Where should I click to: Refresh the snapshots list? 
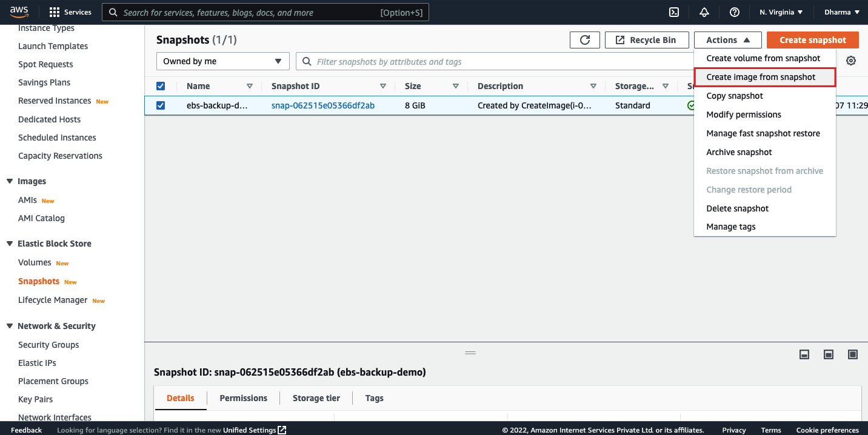pyautogui.click(x=585, y=40)
